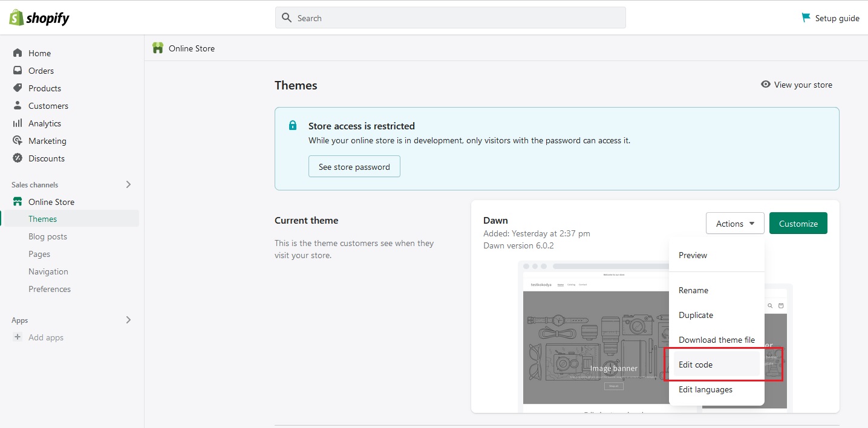This screenshot has height=428, width=868.
Task: Open the Actions dropdown button
Action: coord(735,224)
